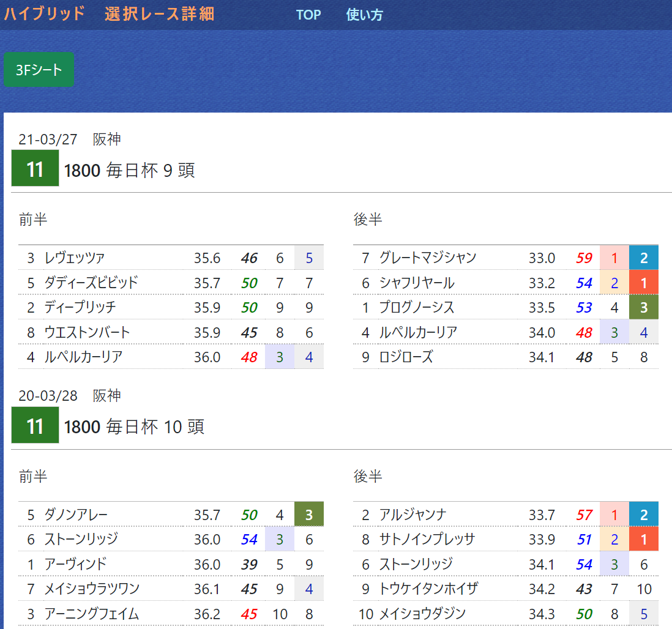This screenshot has height=629, width=672.
Task: Select ストーンリッジ in the 後半 table
Action: click(416, 564)
